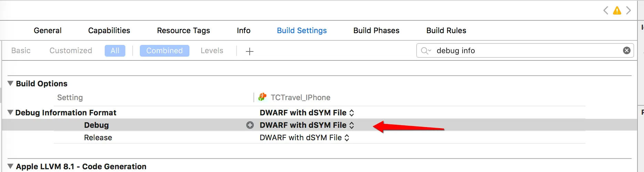Clear the debug info search field

(627, 50)
